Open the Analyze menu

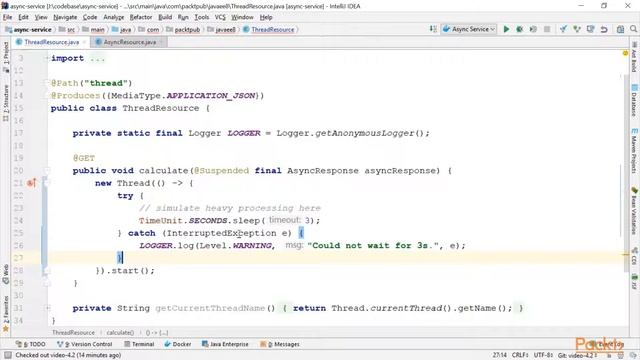[113, 17]
